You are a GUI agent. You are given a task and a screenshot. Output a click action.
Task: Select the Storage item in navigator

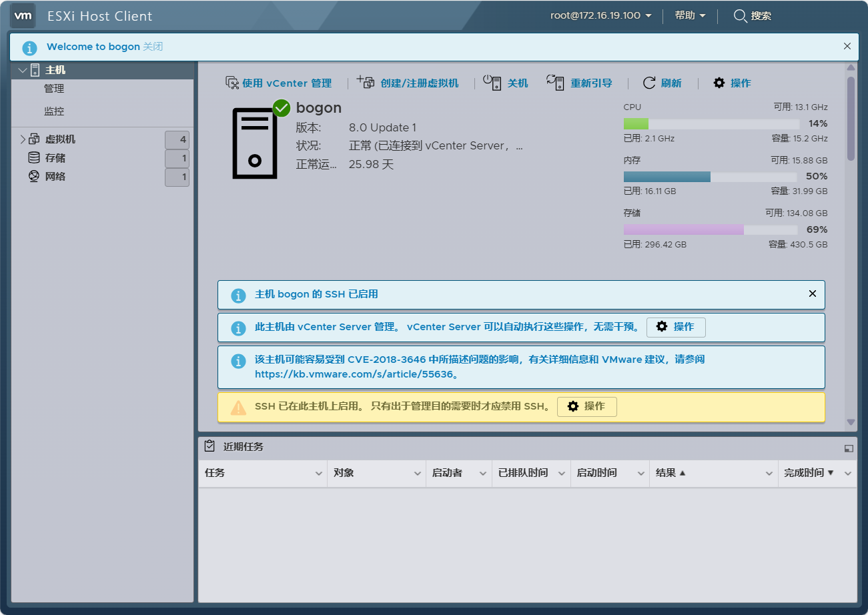tap(55, 158)
